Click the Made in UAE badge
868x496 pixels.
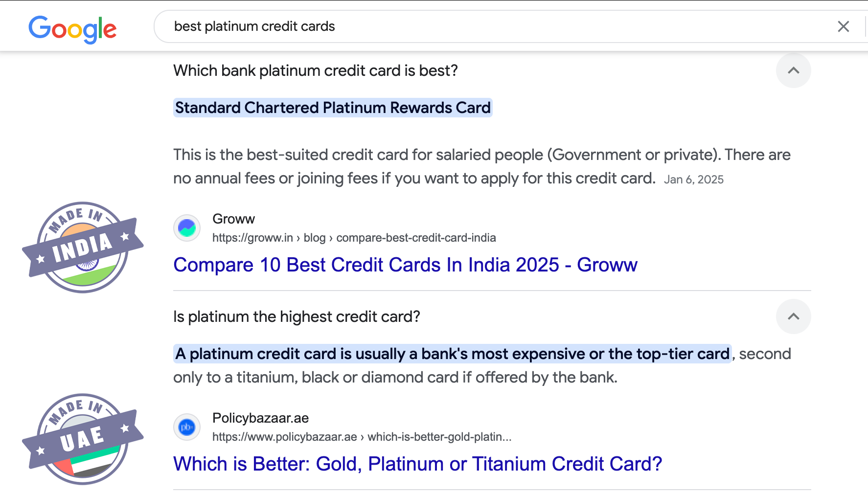tap(83, 439)
